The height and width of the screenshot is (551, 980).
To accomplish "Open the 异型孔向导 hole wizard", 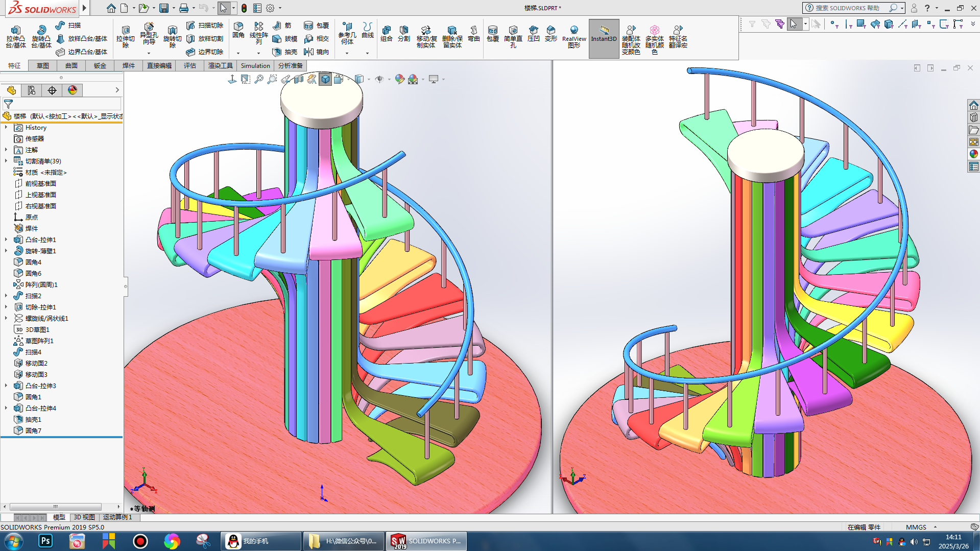I will pyautogui.click(x=149, y=34).
